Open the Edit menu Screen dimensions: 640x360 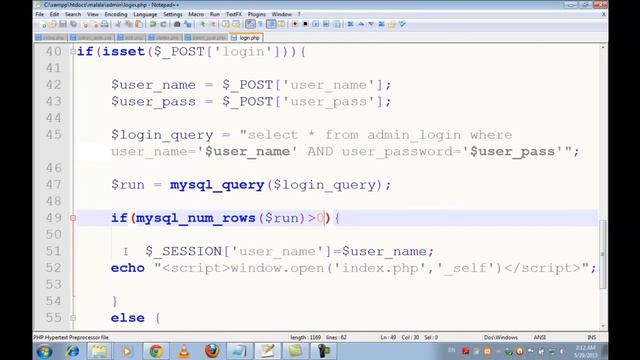coord(54,14)
